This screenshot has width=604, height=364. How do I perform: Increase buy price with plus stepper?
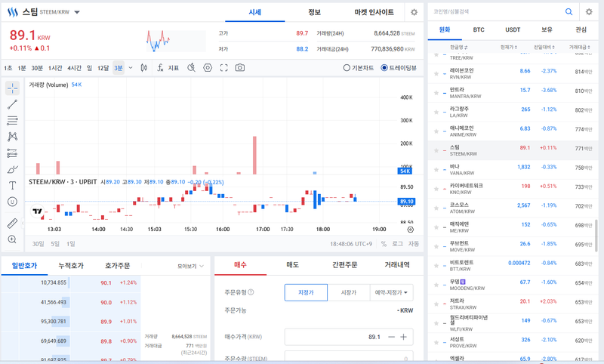[x=404, y=337]
